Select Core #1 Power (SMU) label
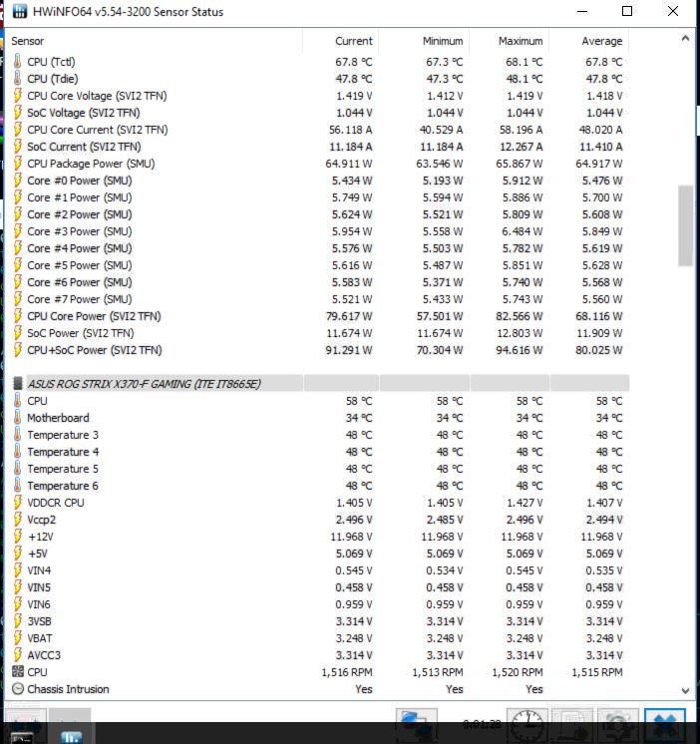 tap(80, 197)
